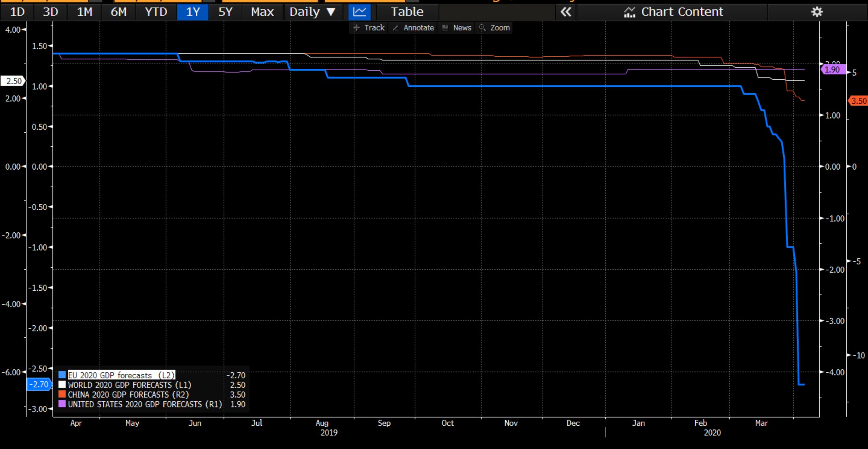Click the orange 3.50 axis value flag

pos(858,101)
